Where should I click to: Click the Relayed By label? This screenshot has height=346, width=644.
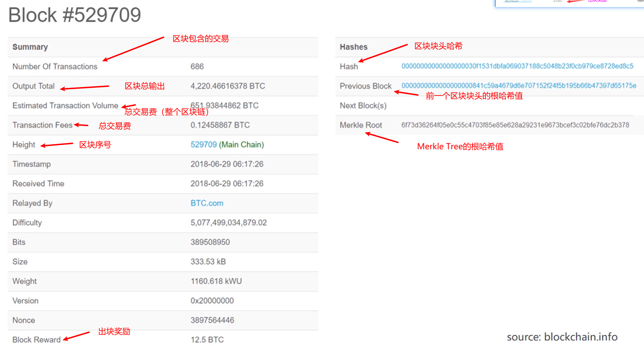(x=32, y=203)
